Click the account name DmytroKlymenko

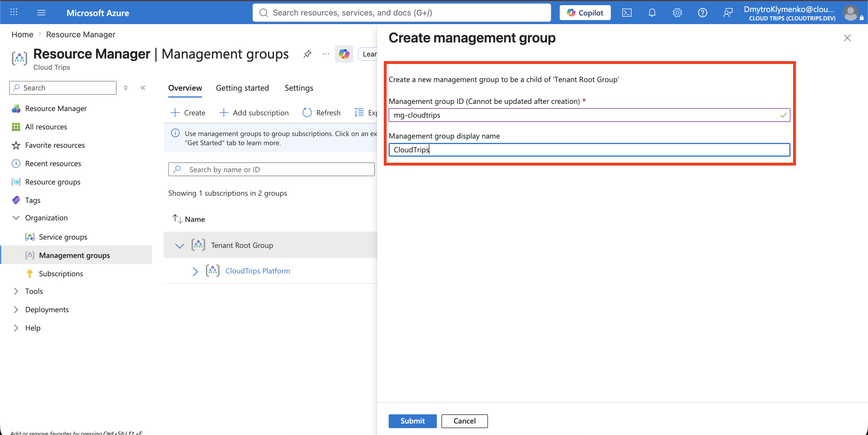tap(789, 9)
